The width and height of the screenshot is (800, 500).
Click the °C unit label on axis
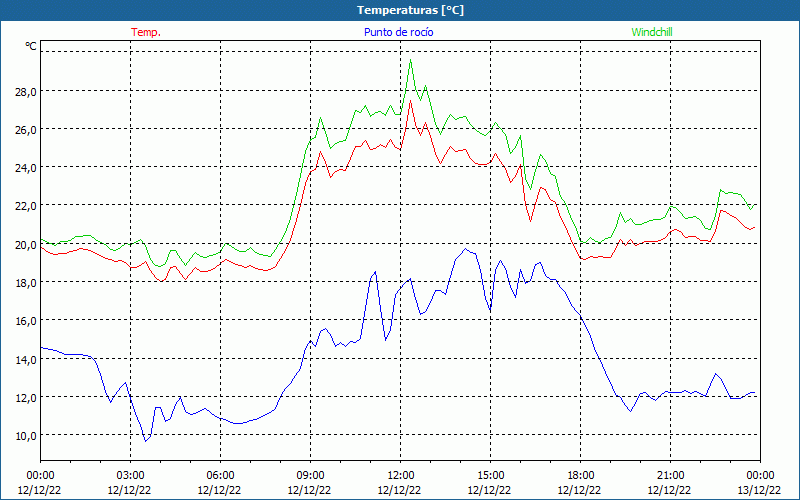coord(31,46)
